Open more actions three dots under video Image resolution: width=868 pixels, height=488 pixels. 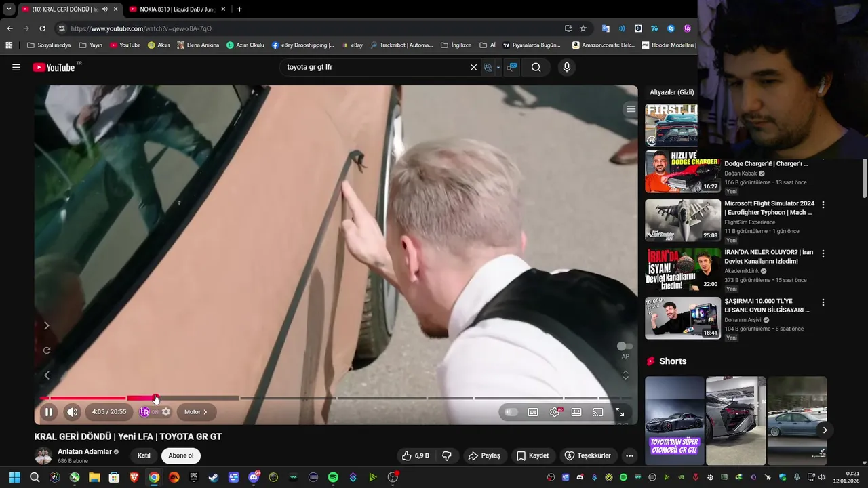[x=630, y=455]
